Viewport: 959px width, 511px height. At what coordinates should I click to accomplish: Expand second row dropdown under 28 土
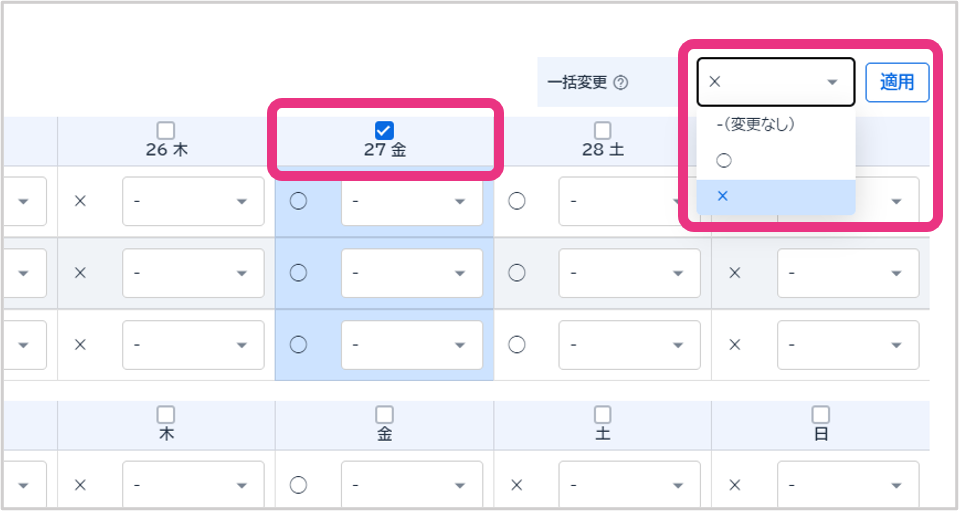[x=629, y=273]
